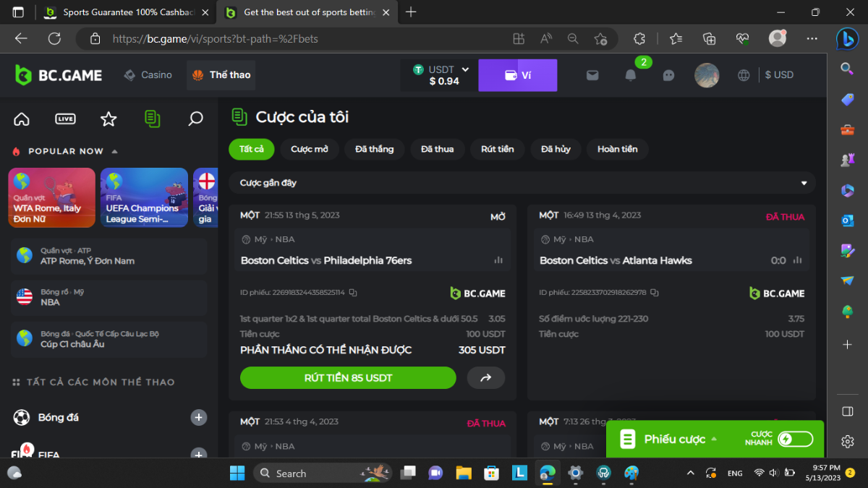Image resolution: width=868 pixels, height=488 pixels.
Task: Open the chat bubble icon
Action: click(668, 75)
